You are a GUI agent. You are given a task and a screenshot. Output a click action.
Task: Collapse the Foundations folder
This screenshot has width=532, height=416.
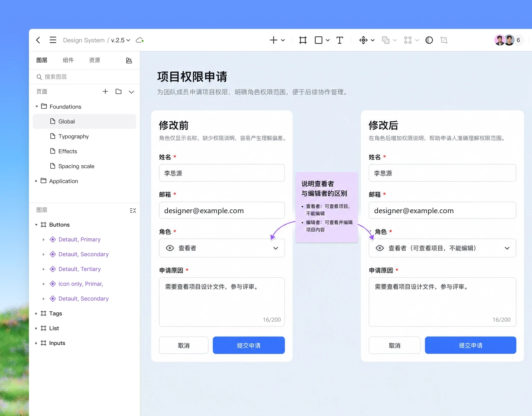[37, 106]
